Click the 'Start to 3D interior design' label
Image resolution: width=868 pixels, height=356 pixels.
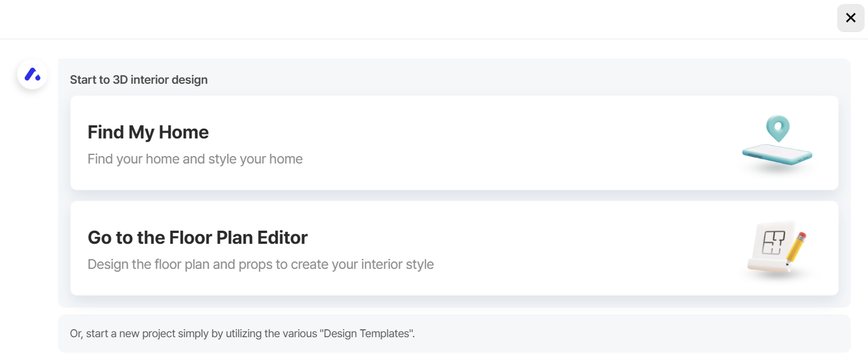pyautogui.click(x=139, y=79)
